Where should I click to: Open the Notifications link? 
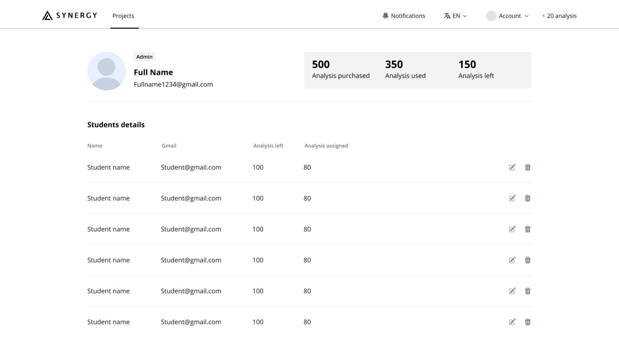pyautogui.click(x=408, y=16)
